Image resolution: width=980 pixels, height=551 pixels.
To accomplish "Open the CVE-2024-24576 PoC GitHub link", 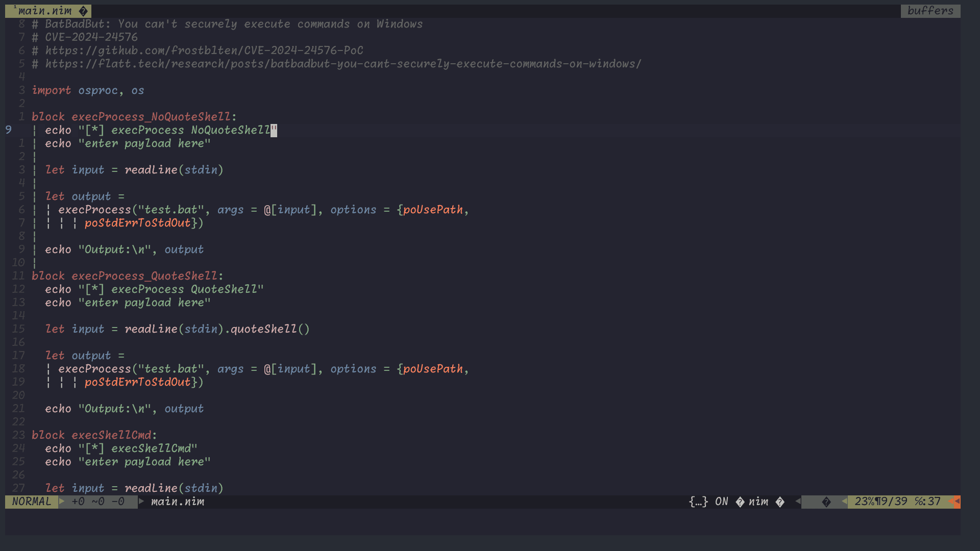I will click(204, 51).
